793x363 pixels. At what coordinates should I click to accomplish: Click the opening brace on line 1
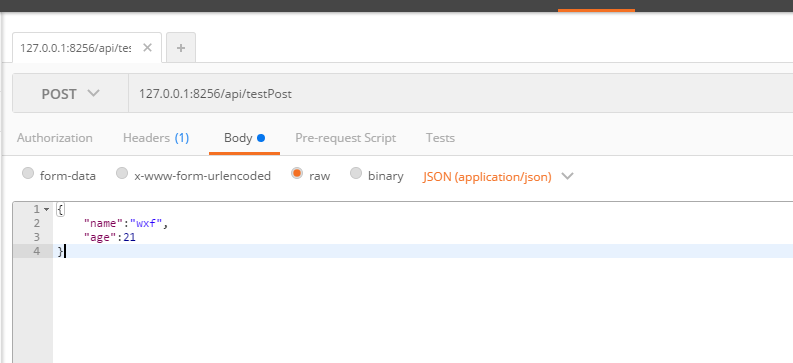click(60, 209)
